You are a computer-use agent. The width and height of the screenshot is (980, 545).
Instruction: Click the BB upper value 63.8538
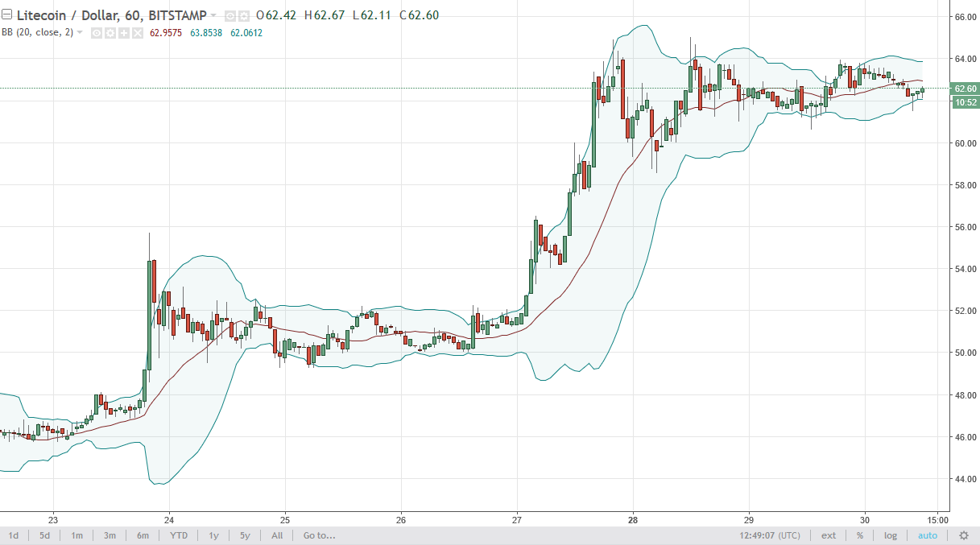tap(206, 33)
